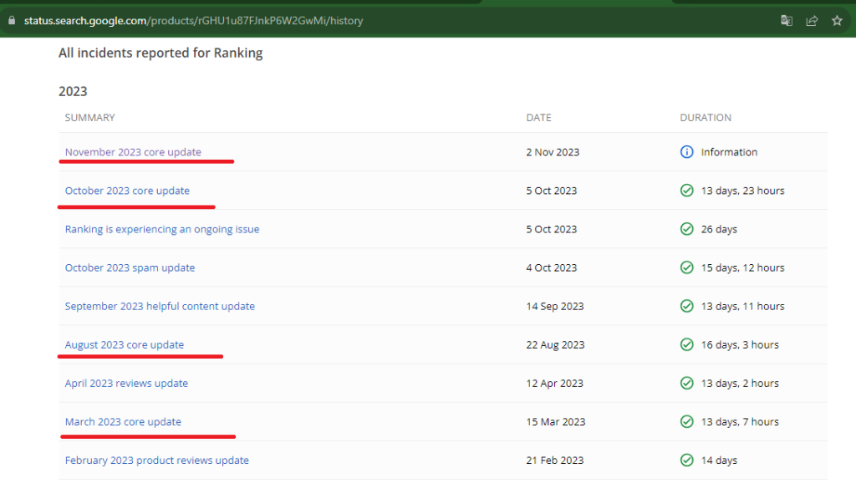856x504 pixels.
Task: Click green check icon beside 26 days
Action: click(687, 229)
